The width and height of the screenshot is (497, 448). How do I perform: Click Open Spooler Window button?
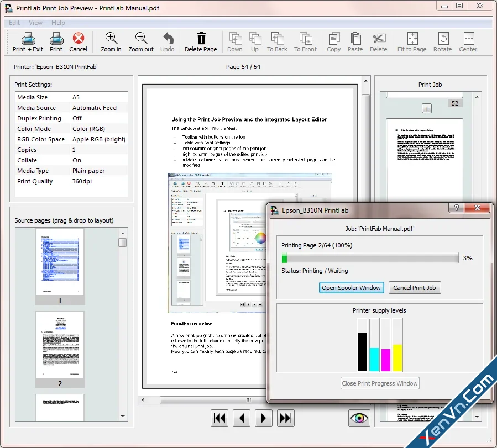click(x=351, y=288)
